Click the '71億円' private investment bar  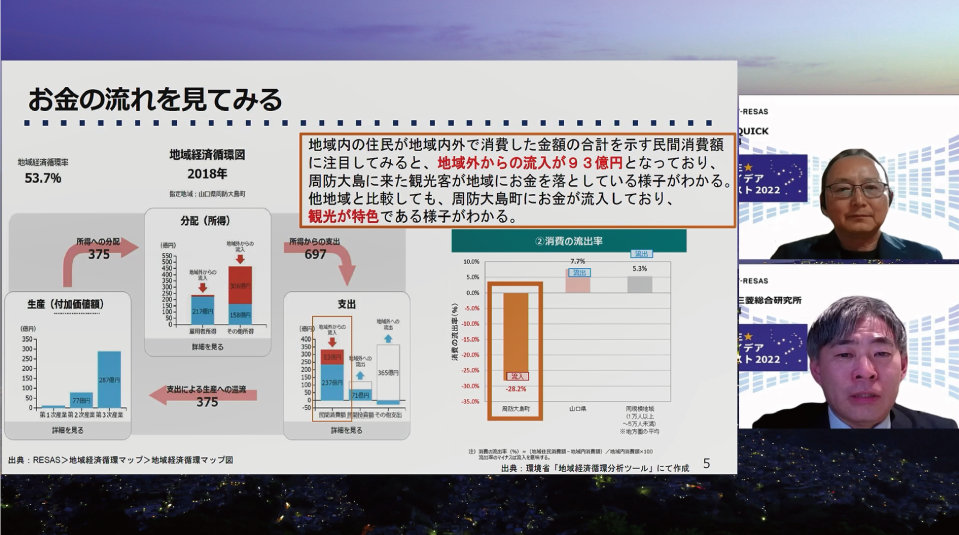click(x=360, y=395)
